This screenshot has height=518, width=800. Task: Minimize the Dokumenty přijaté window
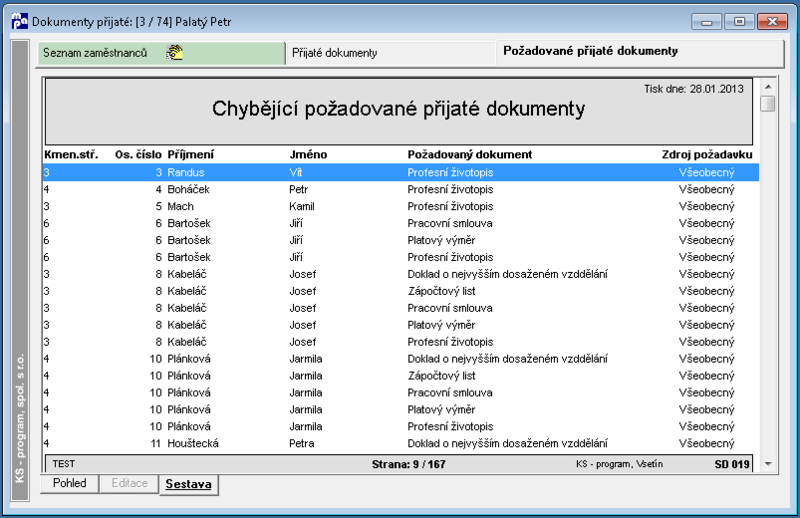point(707,21)
